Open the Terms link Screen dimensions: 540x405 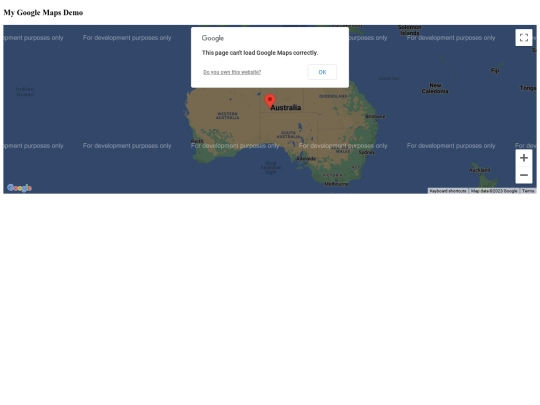tap(528, 191)
